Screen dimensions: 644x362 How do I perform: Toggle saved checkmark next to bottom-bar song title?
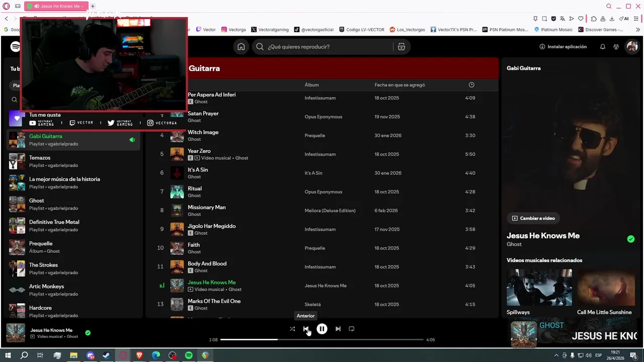point(88,333)
